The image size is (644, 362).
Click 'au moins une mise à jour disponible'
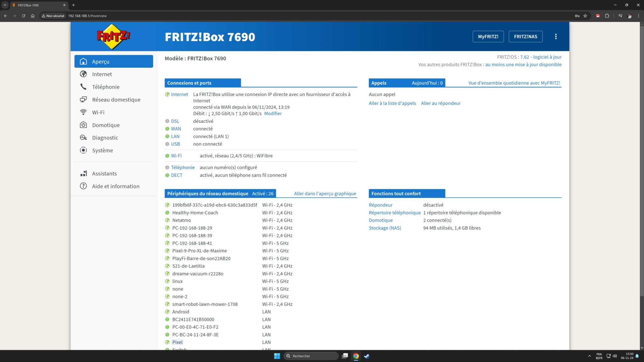pyautogui.click(x=523, y=64)
